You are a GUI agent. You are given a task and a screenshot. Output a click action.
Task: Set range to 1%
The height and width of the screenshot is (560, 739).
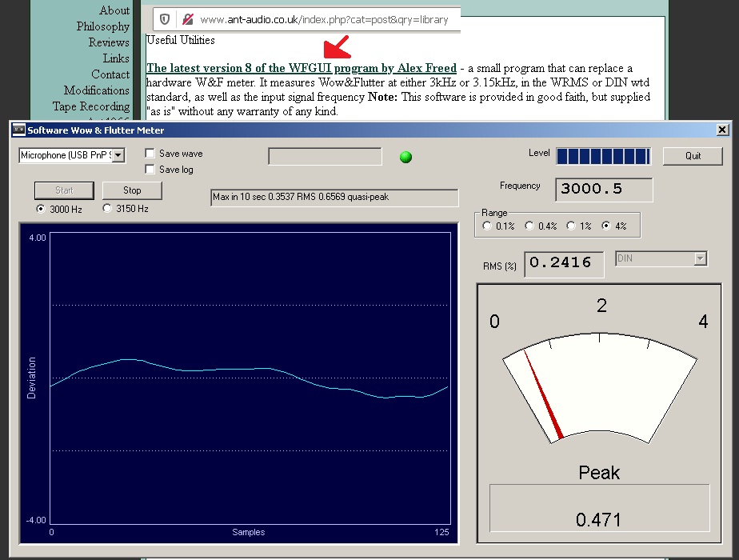pyautogui.click(x=571, y=226)
